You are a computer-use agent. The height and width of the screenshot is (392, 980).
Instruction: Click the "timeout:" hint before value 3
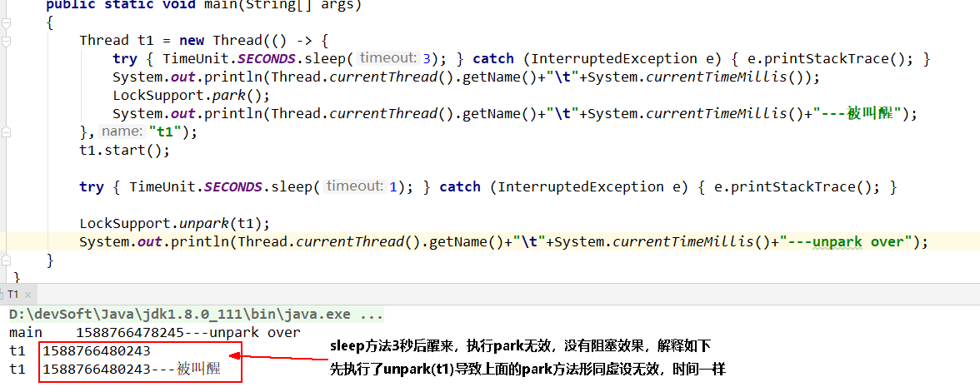tap(388, 58)
